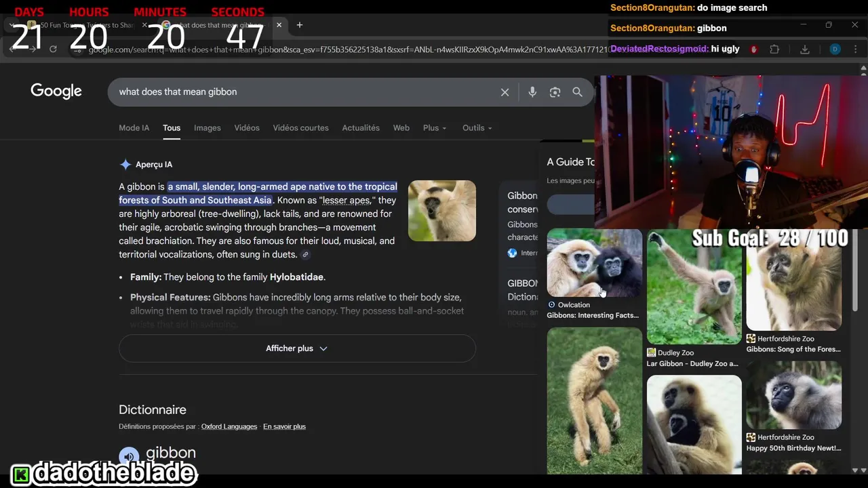868x488 pixels.
Task: Click the Google logo
Action: click(x=56, y=91)
